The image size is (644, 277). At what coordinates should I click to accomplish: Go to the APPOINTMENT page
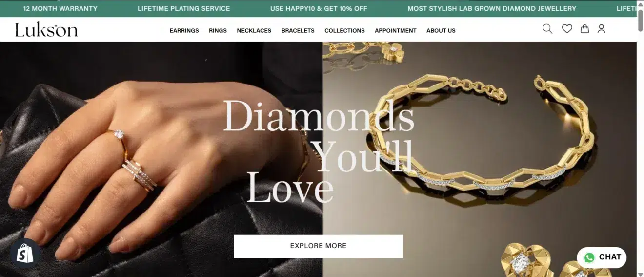(x=395, y=30)
